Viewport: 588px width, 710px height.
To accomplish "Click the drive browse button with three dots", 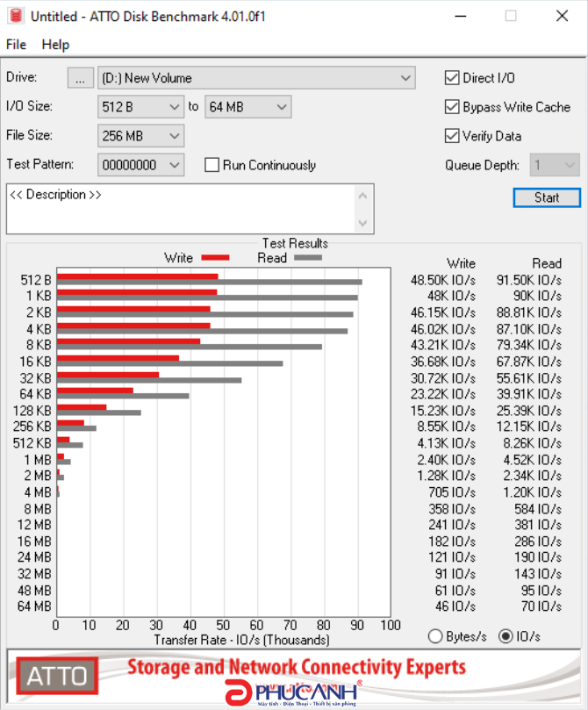I will 80,78.
